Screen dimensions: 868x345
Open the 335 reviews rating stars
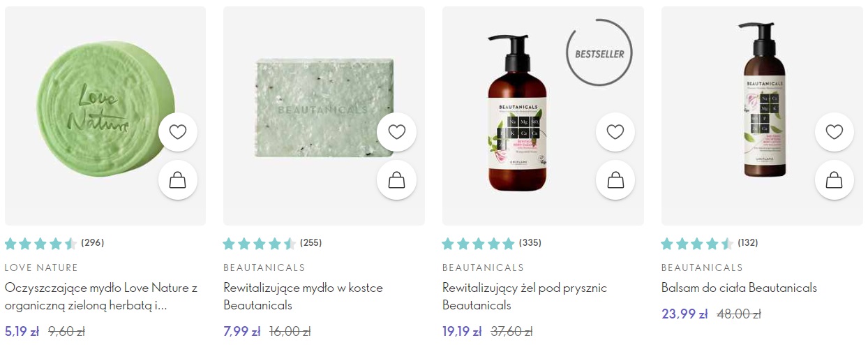[x=479, y=244]
